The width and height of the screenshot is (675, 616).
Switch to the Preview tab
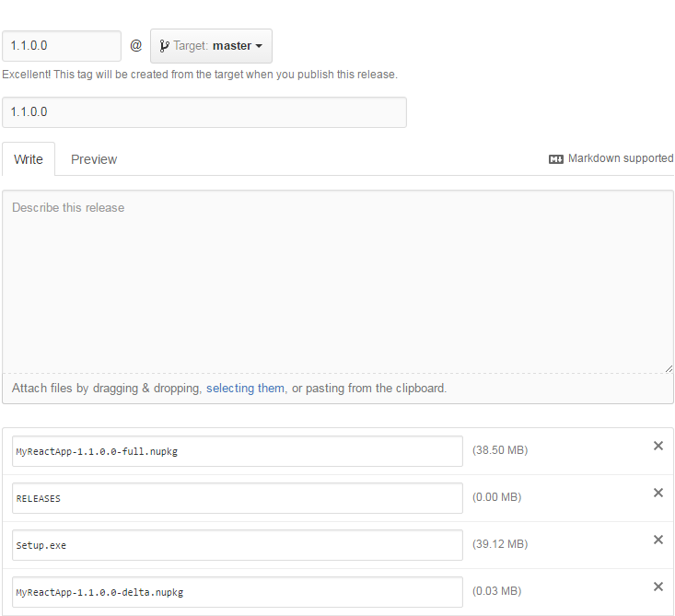[94, 159]
